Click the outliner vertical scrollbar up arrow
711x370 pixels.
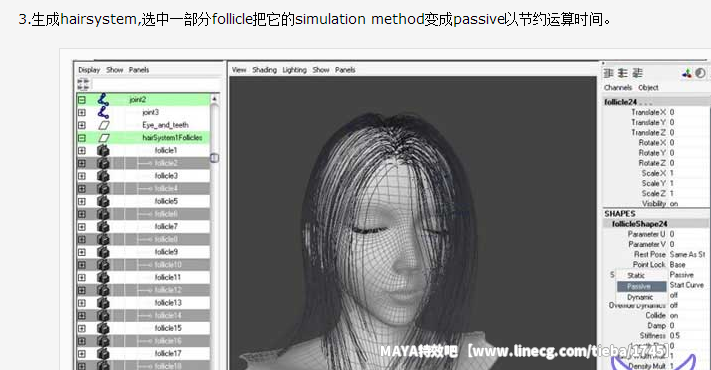click(214, 99)
